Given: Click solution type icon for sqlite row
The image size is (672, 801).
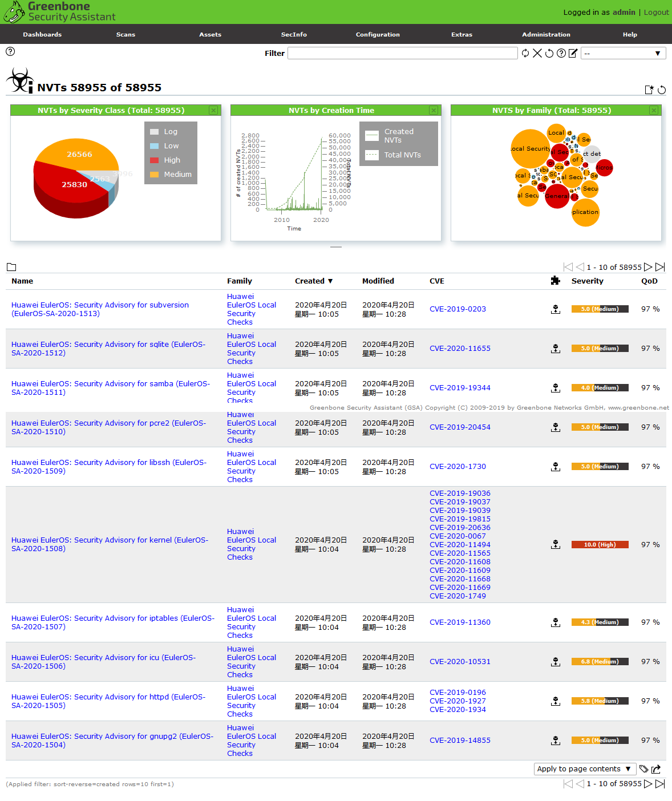Looking at the screenshot, I should click(x=556, y=349).
